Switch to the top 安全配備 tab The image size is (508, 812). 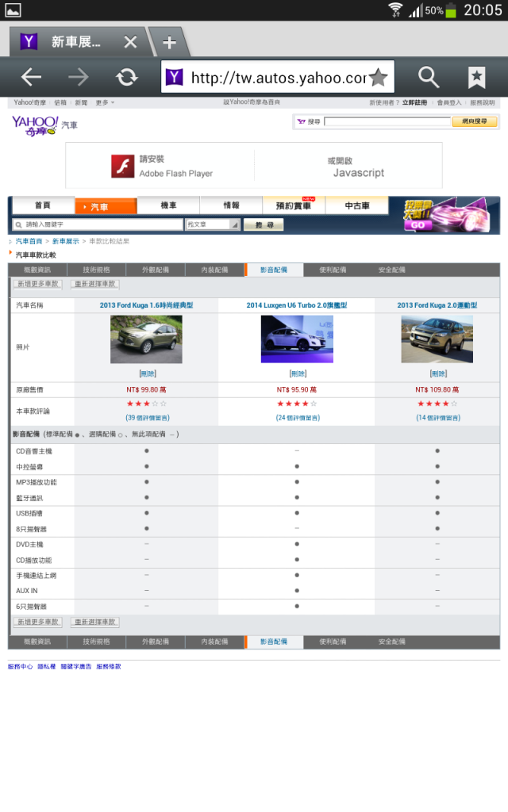[x=392, y=270]
